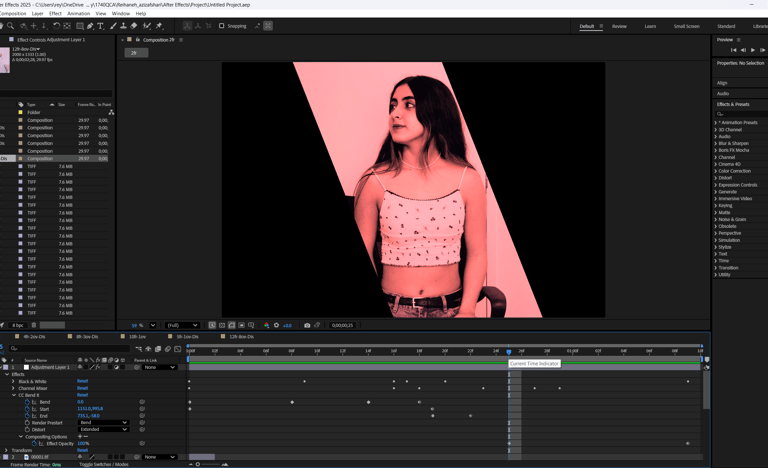Click the timeline zoom slider
The image size is (768, 468).
coord(198,464)
